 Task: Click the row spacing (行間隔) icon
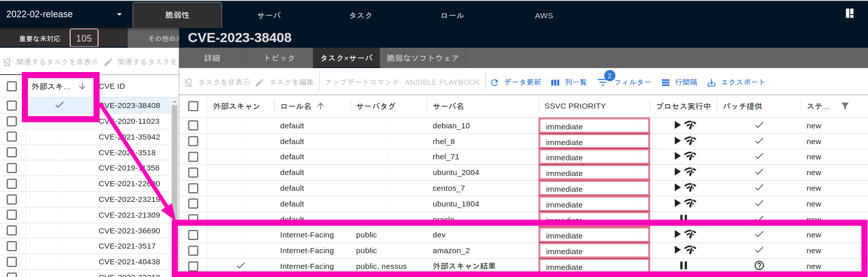point(665,83)
